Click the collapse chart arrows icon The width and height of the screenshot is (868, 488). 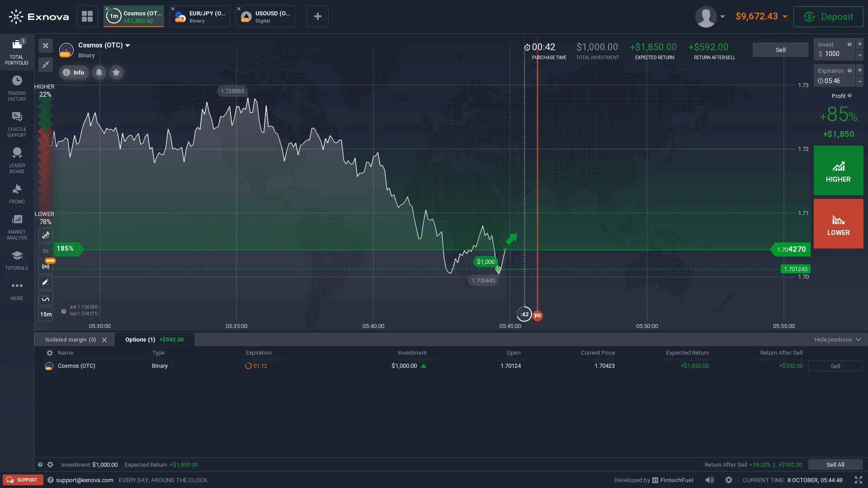click(x=46, y=65)
